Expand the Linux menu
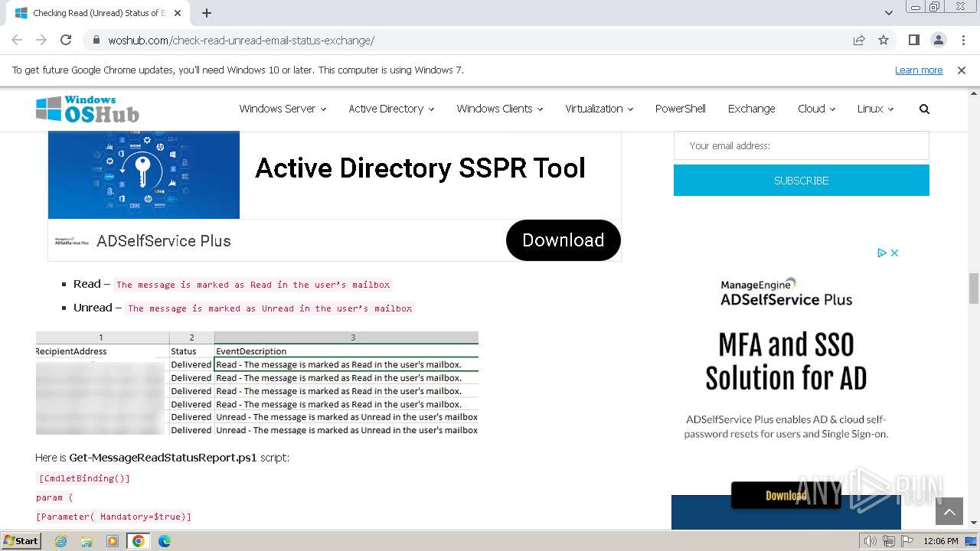Image resolution: width=980 pixels, height=551 pixels. pos(875,109)
